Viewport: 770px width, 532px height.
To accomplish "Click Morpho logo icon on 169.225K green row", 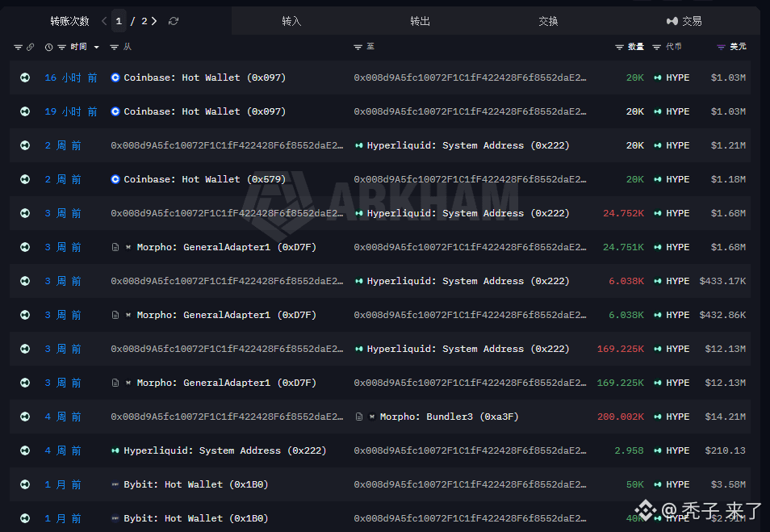I will pos(128,383).
